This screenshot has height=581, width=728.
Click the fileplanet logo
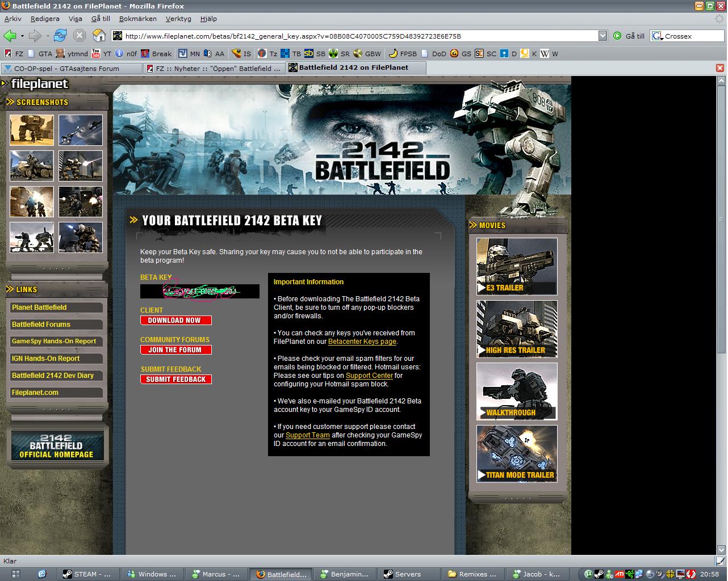point(35,84)
